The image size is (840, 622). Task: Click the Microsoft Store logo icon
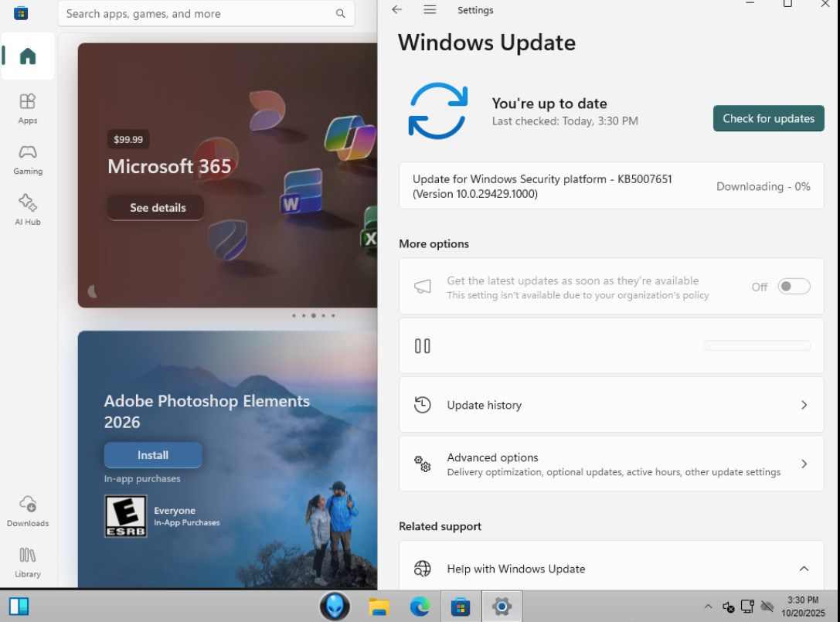click(21, 13)
